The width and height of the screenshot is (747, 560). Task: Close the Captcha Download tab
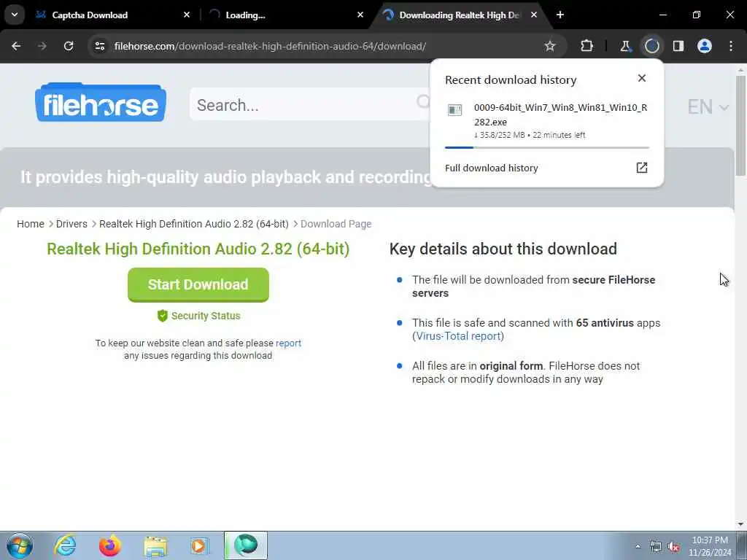click(x=187, y=15)
